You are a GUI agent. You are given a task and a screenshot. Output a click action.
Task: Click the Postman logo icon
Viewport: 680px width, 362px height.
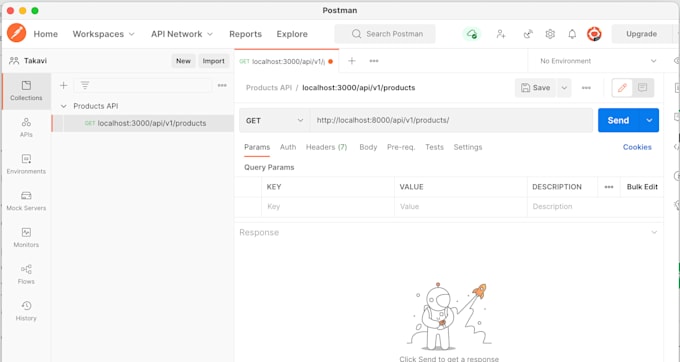pos(16,33)
